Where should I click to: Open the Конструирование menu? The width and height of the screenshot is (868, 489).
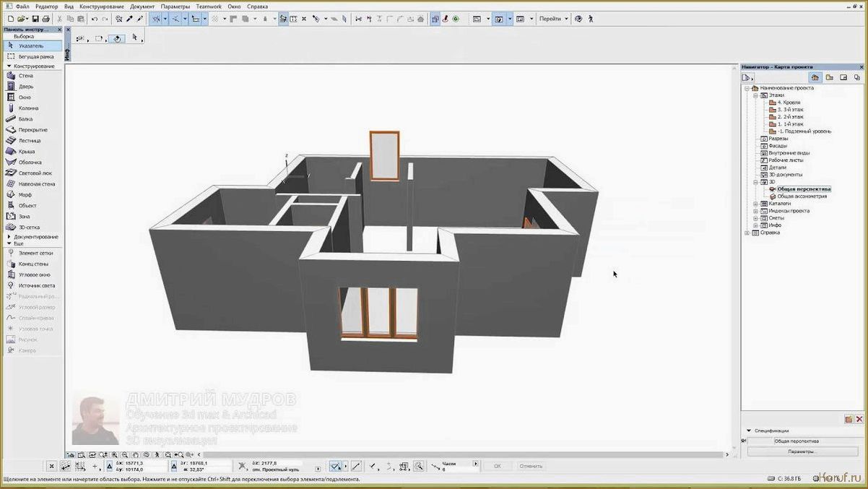coord(102,7)
